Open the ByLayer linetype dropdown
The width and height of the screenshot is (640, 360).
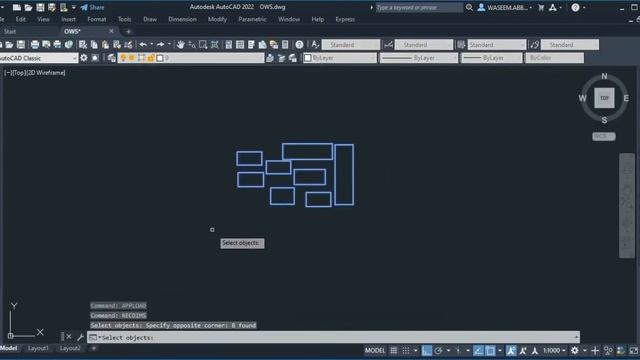(x=419, y=58)
